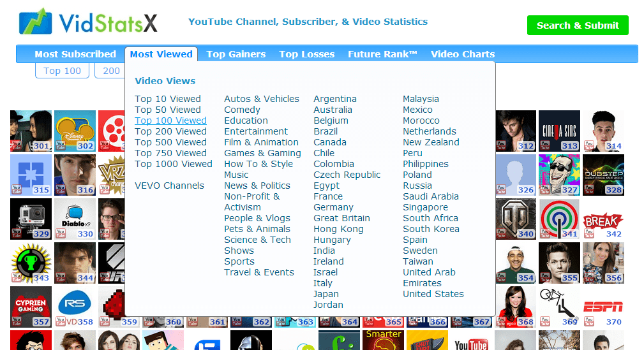Select United States from country list
Screen dimensions: 644x350
point(433,294)
